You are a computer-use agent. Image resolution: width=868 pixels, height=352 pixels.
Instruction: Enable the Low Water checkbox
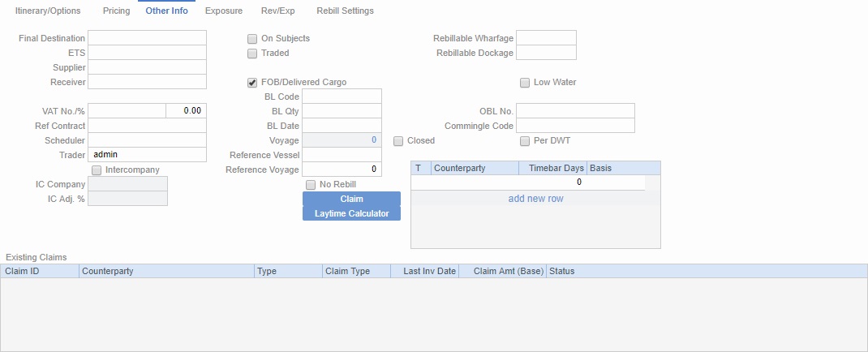click(525, 83)
